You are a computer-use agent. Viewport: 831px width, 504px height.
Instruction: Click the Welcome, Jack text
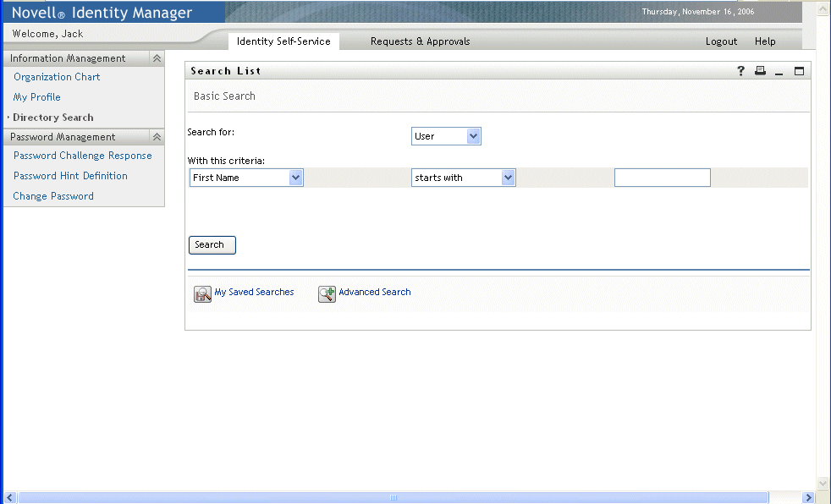tap(47, 34)
